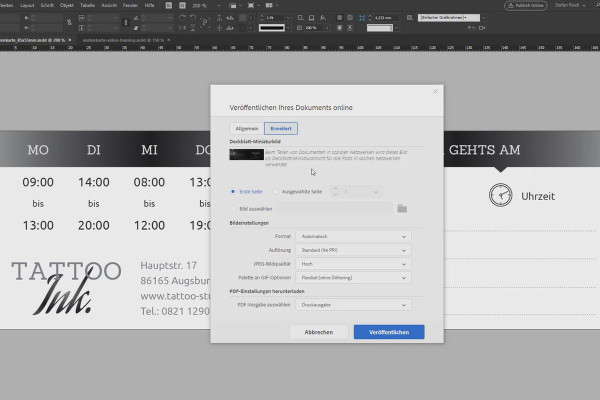Click the 4,233 mm value field
Viewport: 600px width, 400px height.
386,18
